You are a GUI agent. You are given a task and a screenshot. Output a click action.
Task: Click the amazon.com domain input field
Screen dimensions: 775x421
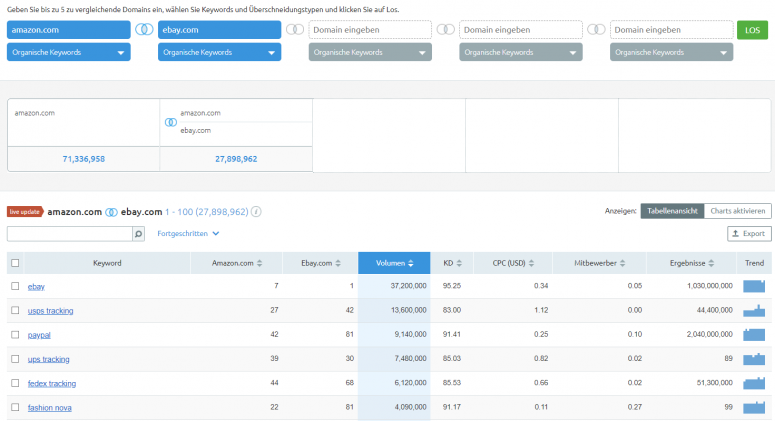pyautogui.click(x=69, y=30)
